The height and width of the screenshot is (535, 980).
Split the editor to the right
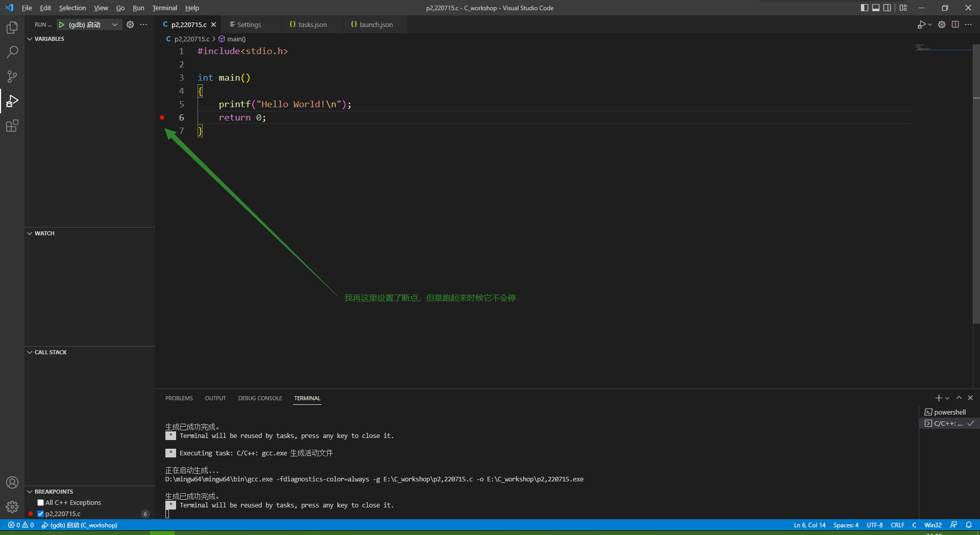click(955, 25)
